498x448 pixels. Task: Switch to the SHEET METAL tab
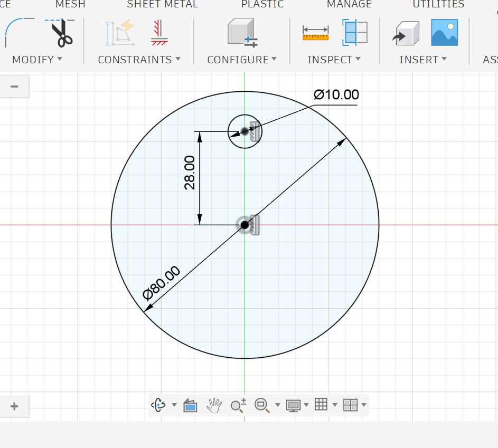162,4
